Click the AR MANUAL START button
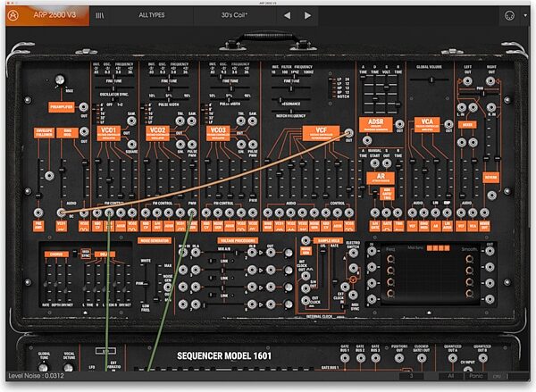The image size is (536, 392). 375,163
